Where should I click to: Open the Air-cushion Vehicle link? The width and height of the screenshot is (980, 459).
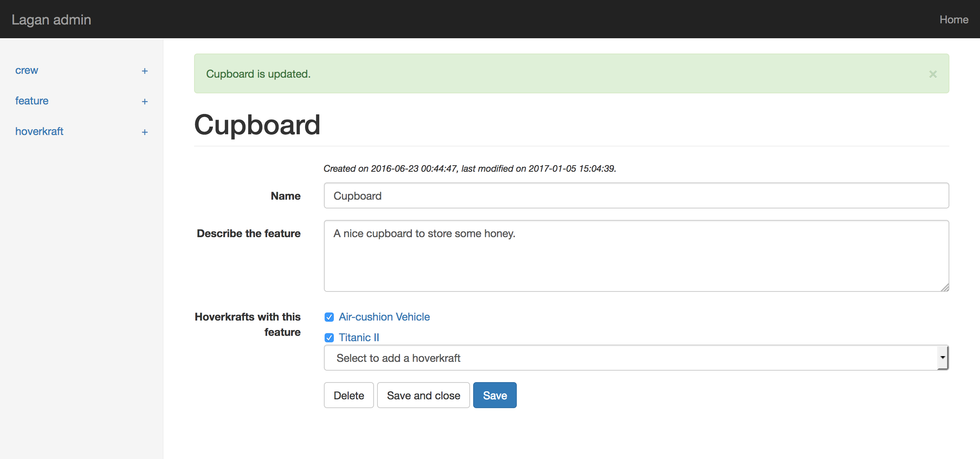(384, 317)
